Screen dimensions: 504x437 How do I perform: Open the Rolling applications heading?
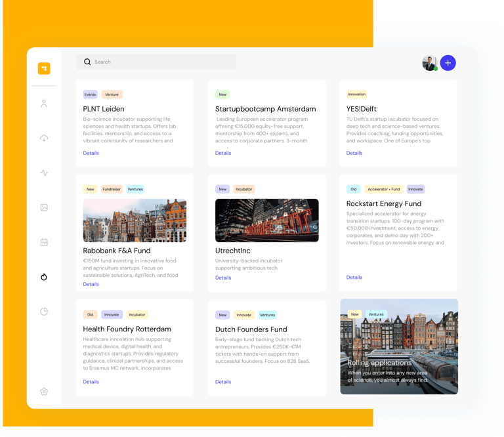click(379, 363)
